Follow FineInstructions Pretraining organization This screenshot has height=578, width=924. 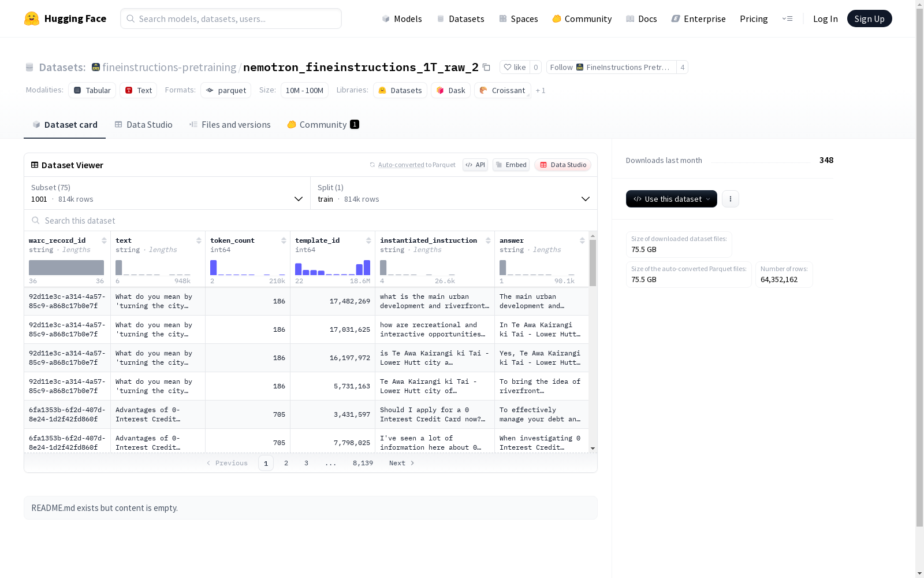click(x=612, y=68)
